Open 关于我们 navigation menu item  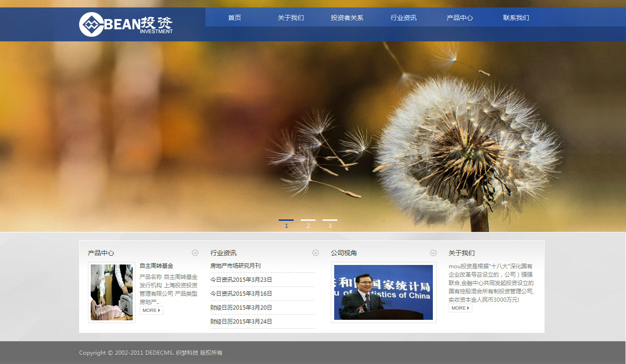(291, 18)
